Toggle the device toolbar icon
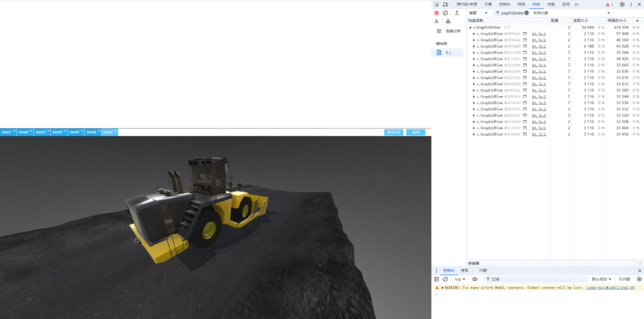Viewport: 644px width, 319px height. (x=445, y=4)
